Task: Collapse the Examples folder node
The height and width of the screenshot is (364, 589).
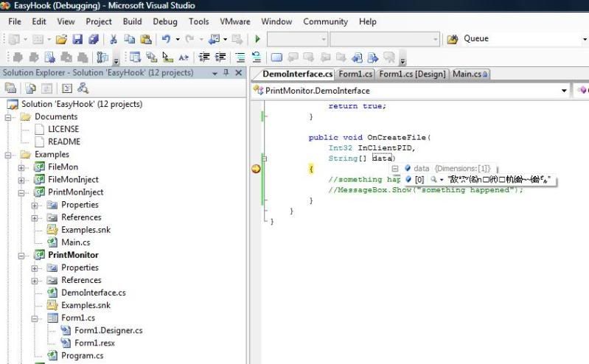Action: (8, 155)
